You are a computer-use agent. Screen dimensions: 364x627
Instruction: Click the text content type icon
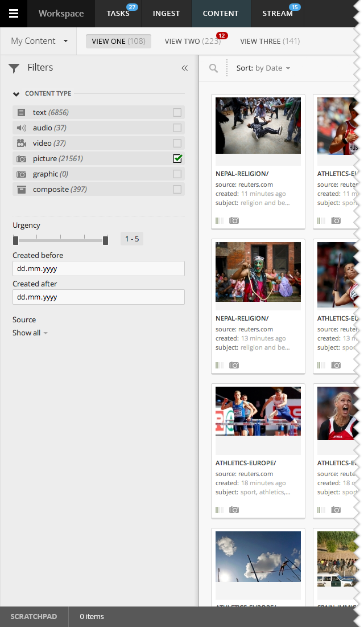tap(22, 113)
